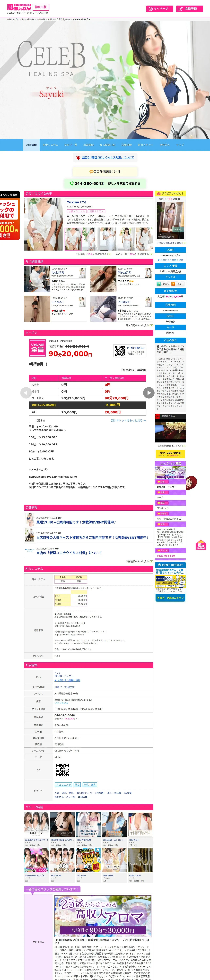The image size is (210, 980).
Task: Open the 女の子一覧 tab
Action: [x=70, y=145]
